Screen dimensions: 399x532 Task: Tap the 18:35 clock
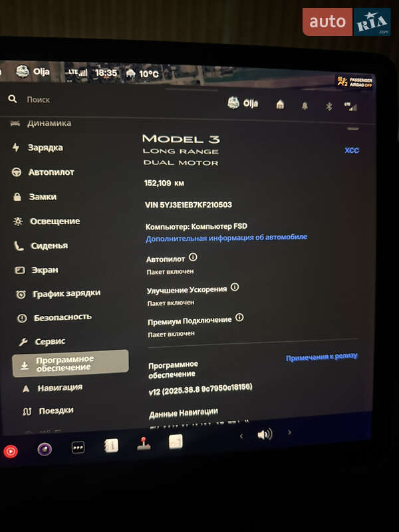tap(106, 73)
